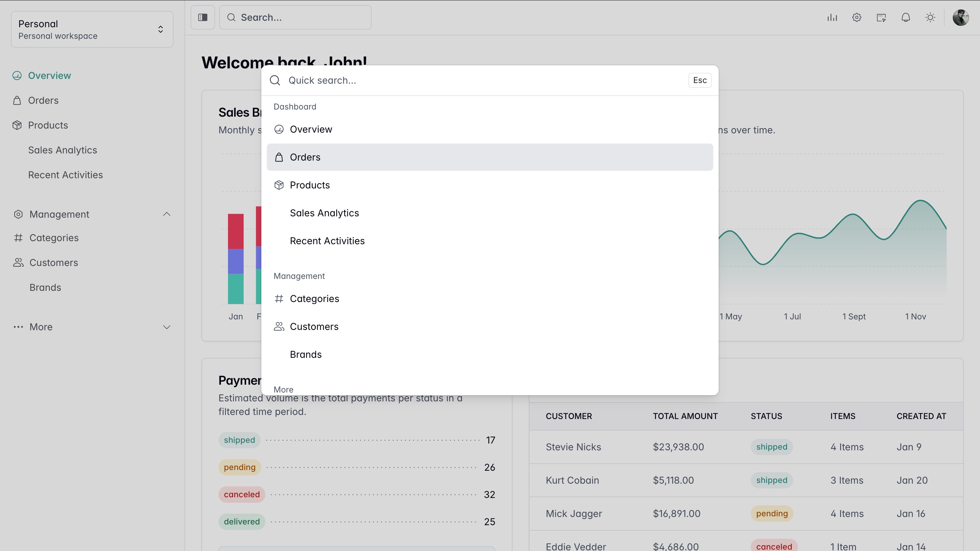The height and width of the screenshot is (551, 980).
Task: Open the Personal workspace switcher
Action: click(92, 29)
